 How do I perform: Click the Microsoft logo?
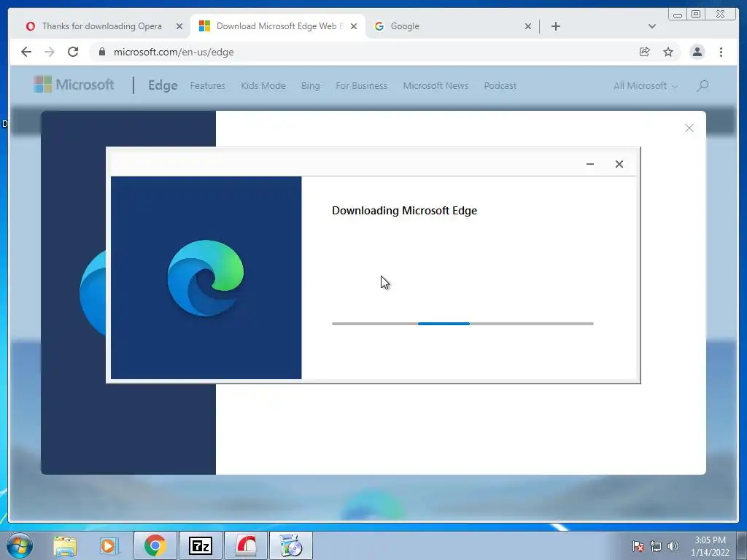pos(74,85)
